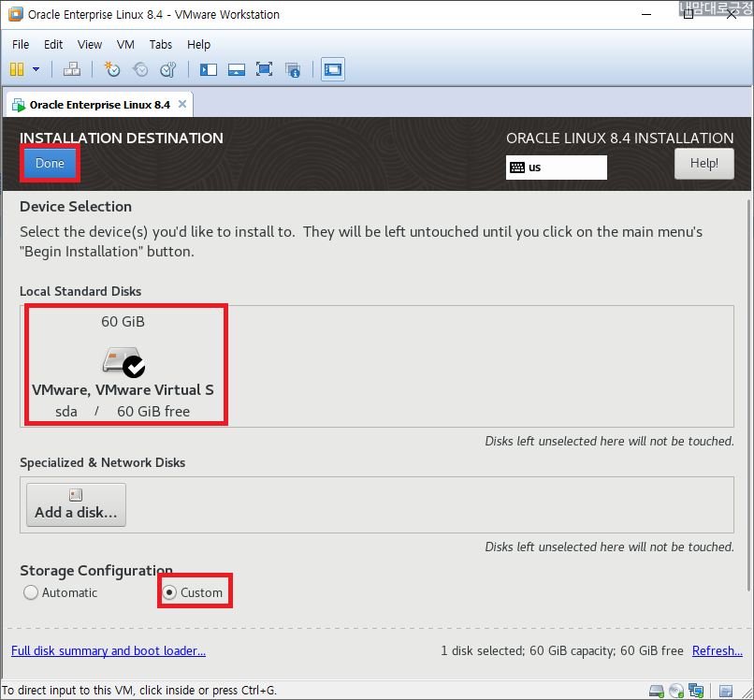The height and width of the screenshot is (700, 754).
Task: Click the CD/DVD status bar icon
Action: point(676,692)
